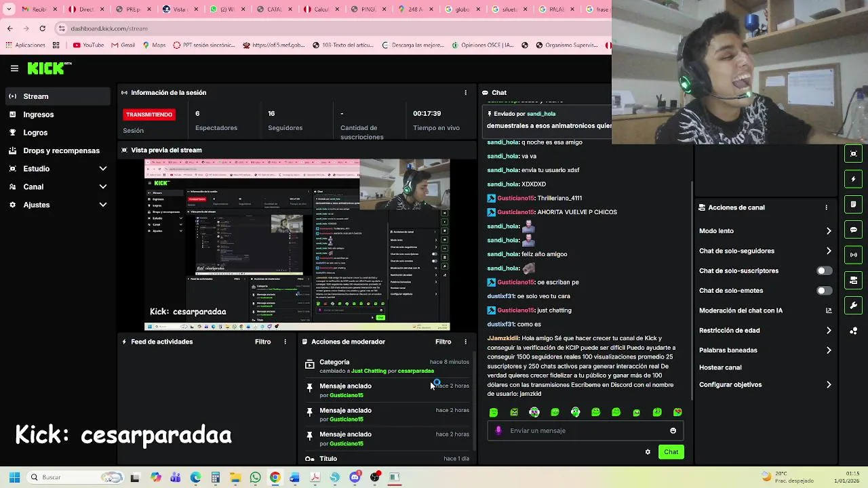Click the three-dots cluster icon in right toolbar

(x=854, y=331)
